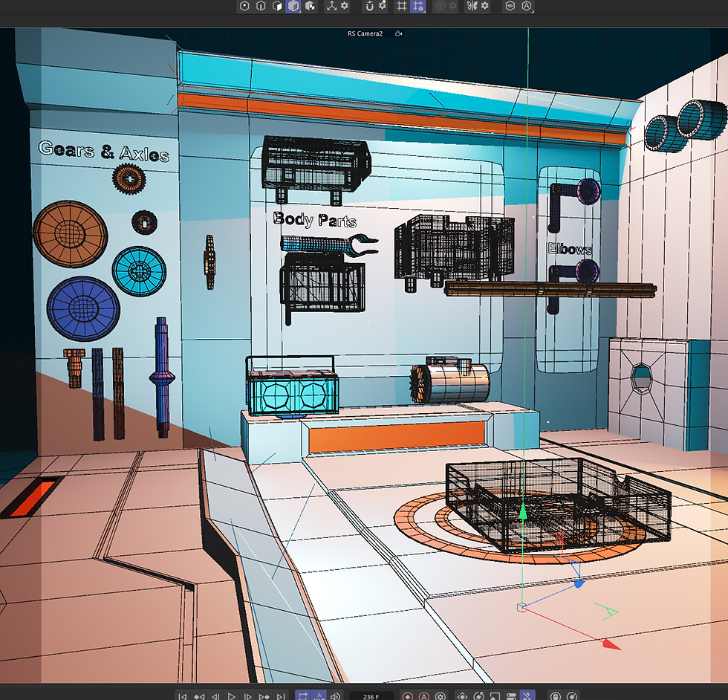Image resolution: width=728 pixels, height=700 pixels.
Task: Step back one frame
Action: coord(215,696)
